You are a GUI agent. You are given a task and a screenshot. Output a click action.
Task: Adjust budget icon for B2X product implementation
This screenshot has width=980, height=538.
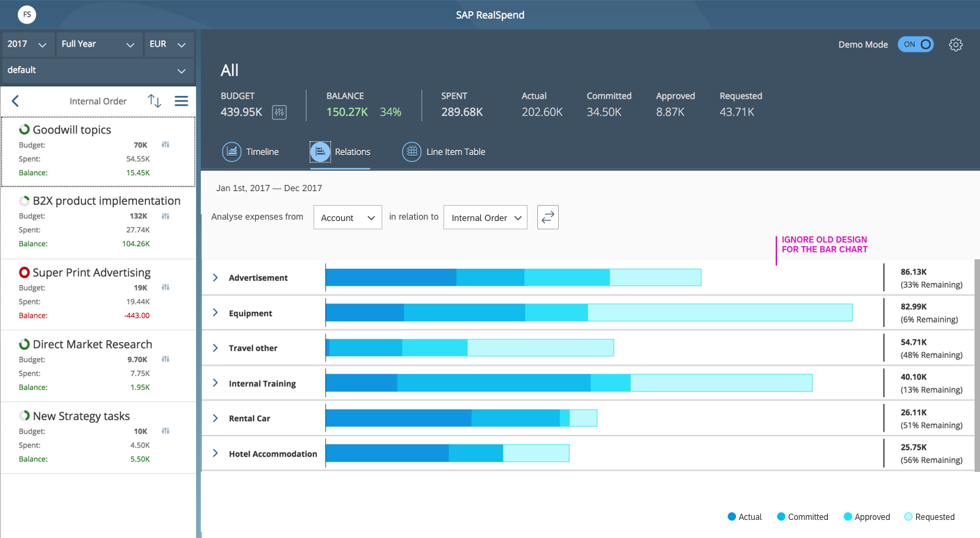tap(165, 216)
